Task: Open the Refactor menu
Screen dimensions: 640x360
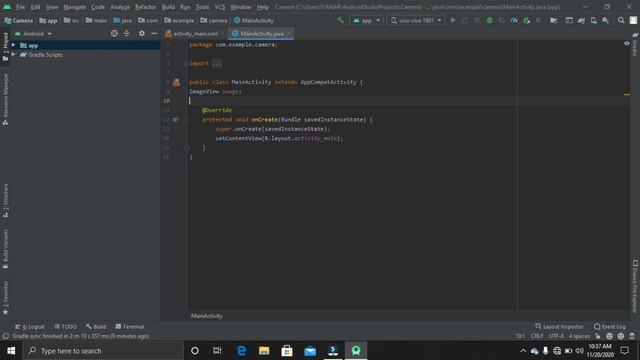Action: (146, 7)
